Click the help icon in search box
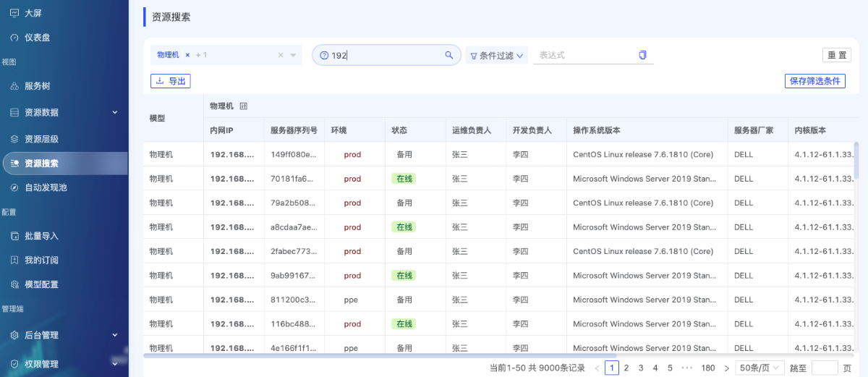868x377 pixels. click(x=324, y=56)
